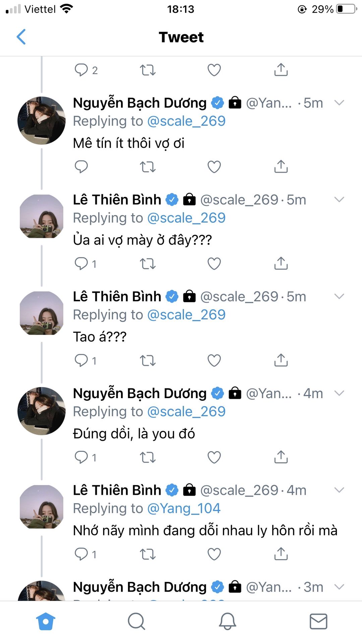Expand the menu chevron on "Tao á???" tweet
The width and height of the screenshot is (362, 644).
(x=339, y=297)
